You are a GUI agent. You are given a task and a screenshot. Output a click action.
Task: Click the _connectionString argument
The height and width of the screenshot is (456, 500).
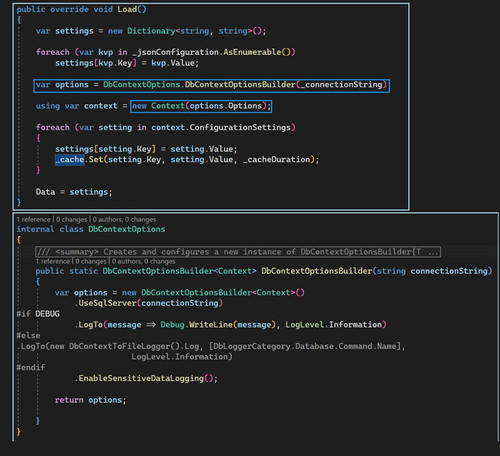coord(341,85)
